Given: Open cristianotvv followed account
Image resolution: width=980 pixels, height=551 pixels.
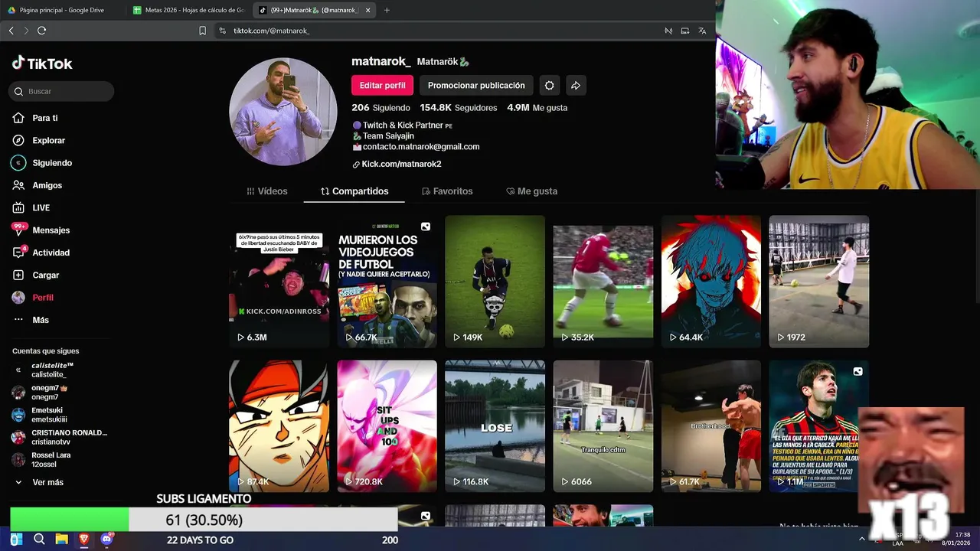Looking at the screenshot, I should click(59, 437).
